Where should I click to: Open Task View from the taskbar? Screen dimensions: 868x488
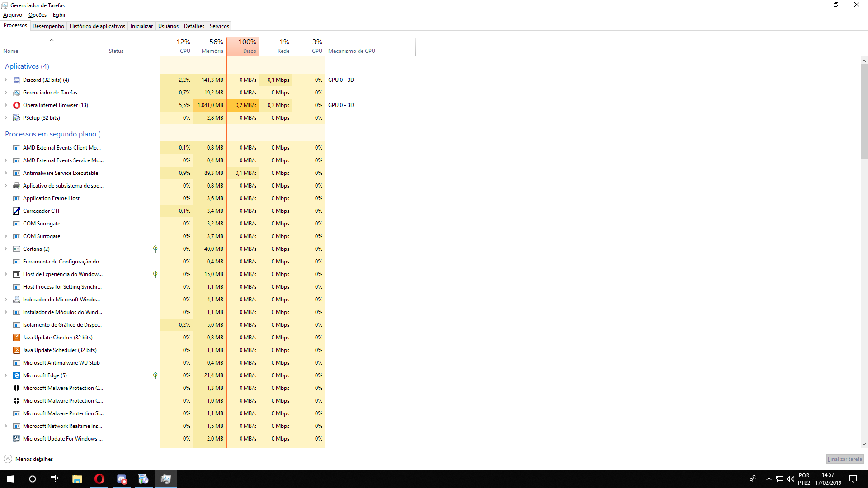(x=54, y=479)
